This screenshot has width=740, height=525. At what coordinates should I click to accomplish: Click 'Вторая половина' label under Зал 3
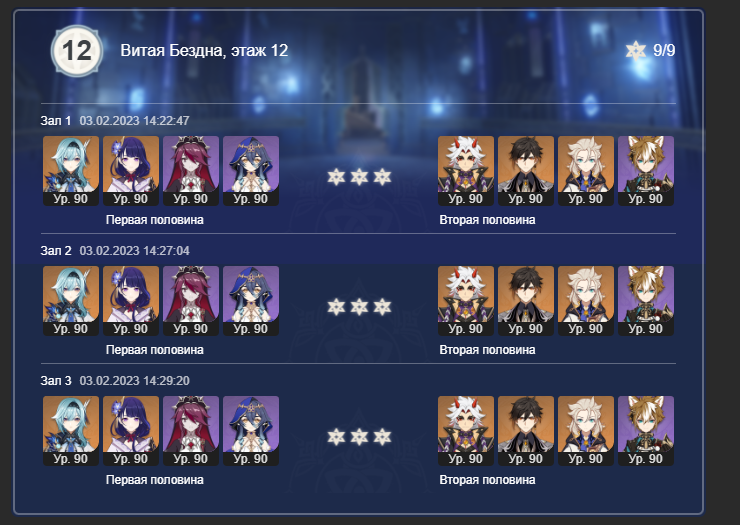(487, 480)
